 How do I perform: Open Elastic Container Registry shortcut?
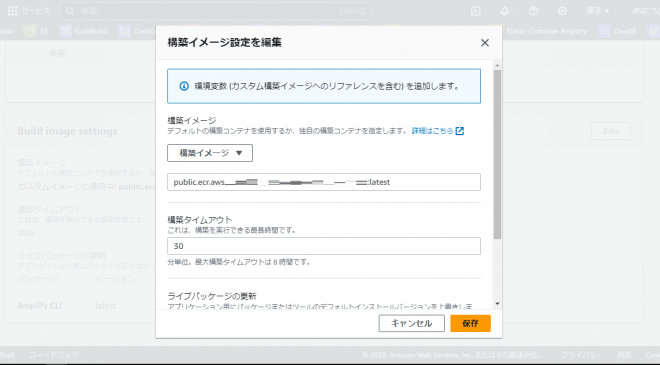[x=546, y=31]
